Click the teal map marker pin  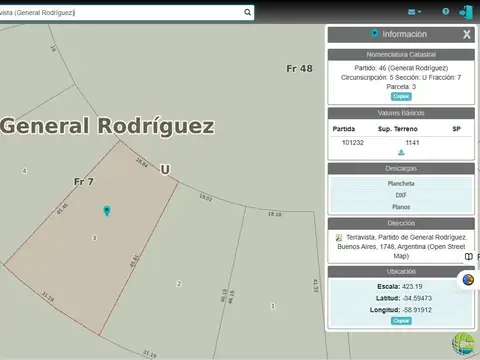[x=107, y=211]
